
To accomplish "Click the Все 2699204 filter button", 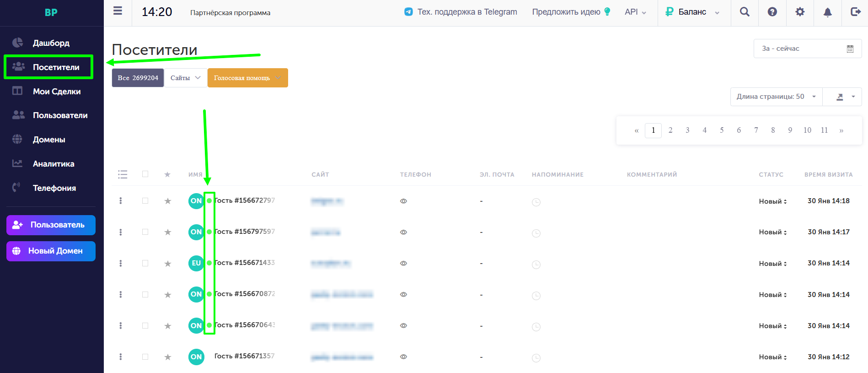I will pyautogui.click(x=138, y=78).
